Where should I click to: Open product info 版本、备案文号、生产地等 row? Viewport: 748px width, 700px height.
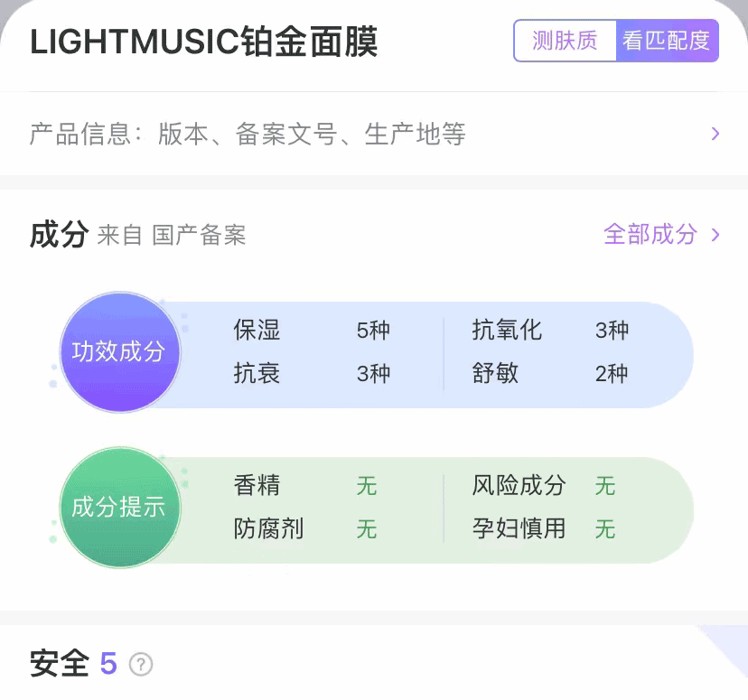[x=311, y=135]
